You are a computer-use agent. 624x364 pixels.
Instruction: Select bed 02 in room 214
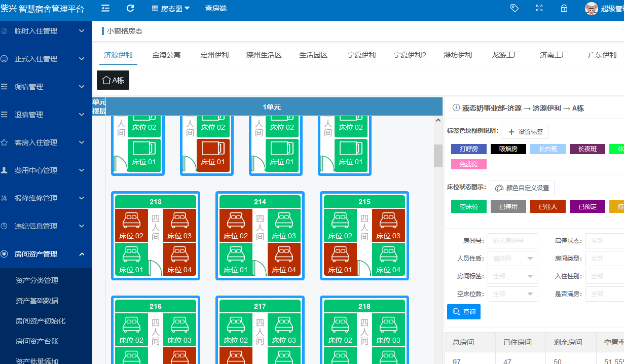click(236, 225)
